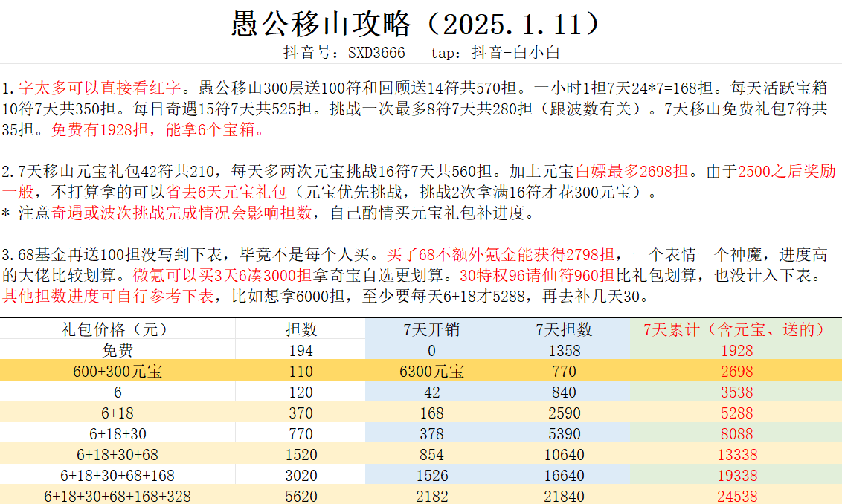Click the 6300元宝 cell
Screen dimensions: 842x504
(x=431, y=371)
